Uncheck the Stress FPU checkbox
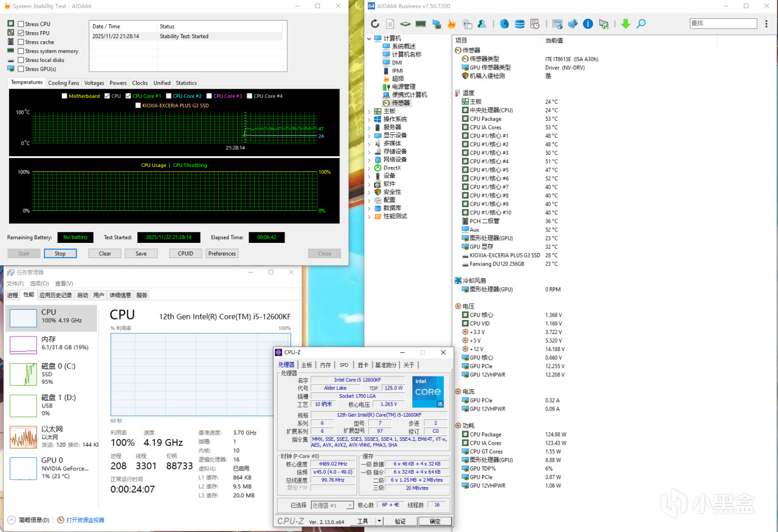This screenshot has height=532, width=778. pyautogui.click(x=21, y=33)
